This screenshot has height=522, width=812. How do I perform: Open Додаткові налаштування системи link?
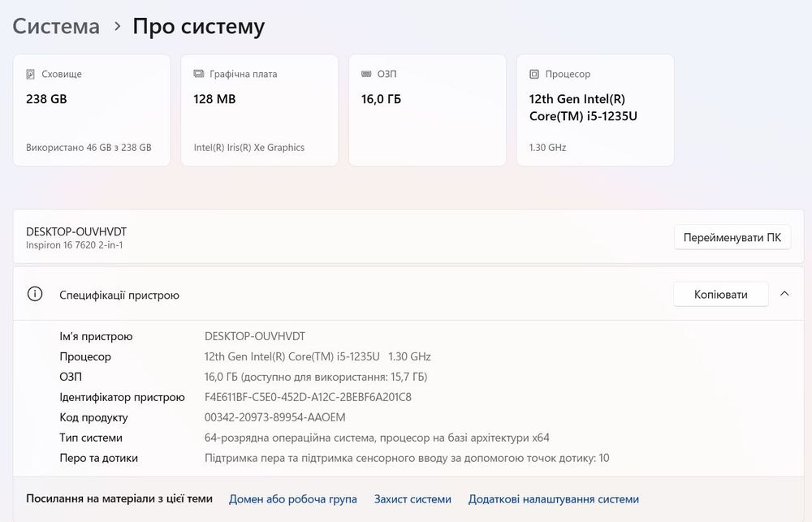click(x=554, y=499)
